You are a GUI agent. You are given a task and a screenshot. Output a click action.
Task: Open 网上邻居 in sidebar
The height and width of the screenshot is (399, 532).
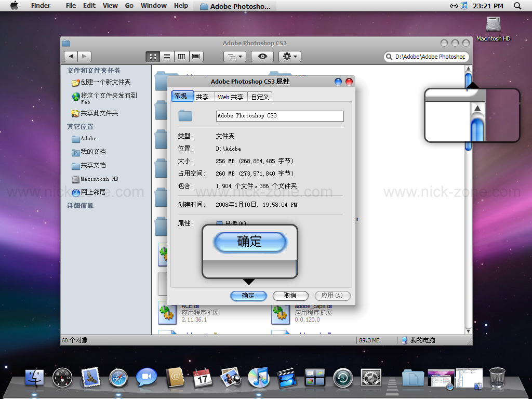(89, 192)
